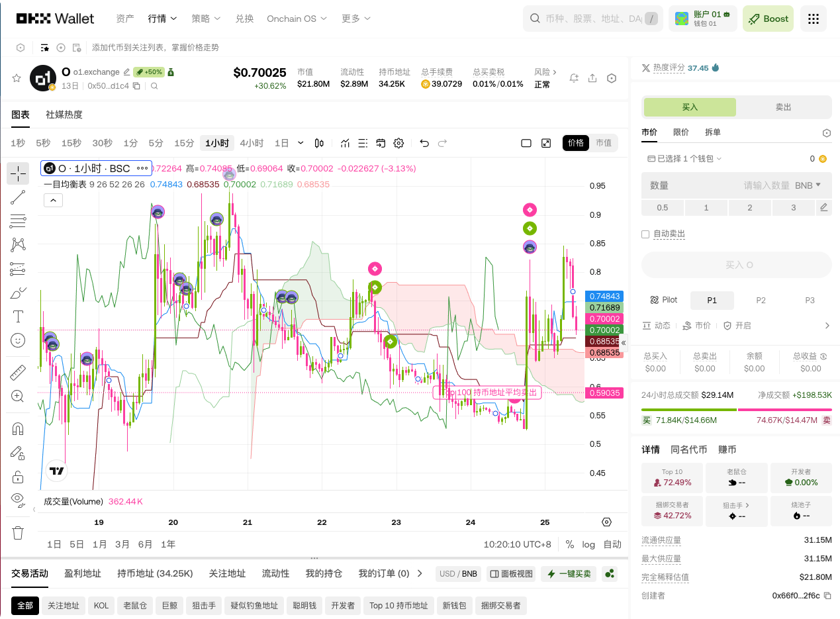Expand the 更多 more menu
Screen dimensions: 840x619
[356, 19]
